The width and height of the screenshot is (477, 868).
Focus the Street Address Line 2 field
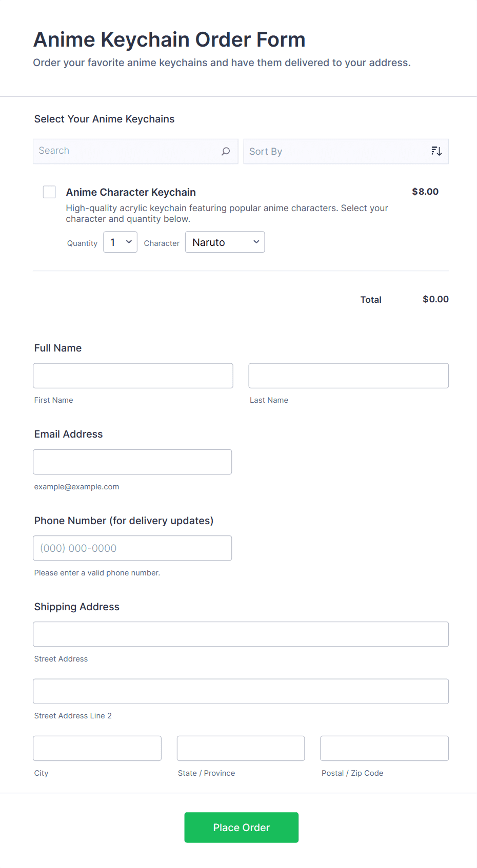pyautogui.click(x=241, y=691)
